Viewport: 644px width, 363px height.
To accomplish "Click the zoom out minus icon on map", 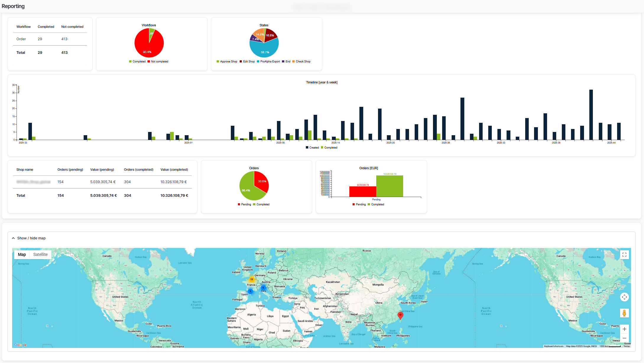I will (625, 338).
